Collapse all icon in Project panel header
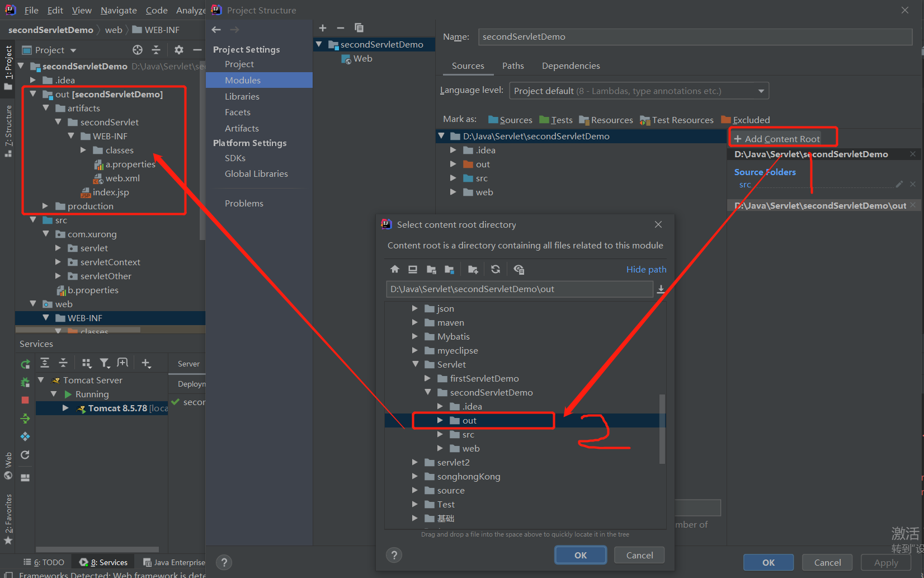Viewport: 924px width, 578px height. [x=156, y=50]
